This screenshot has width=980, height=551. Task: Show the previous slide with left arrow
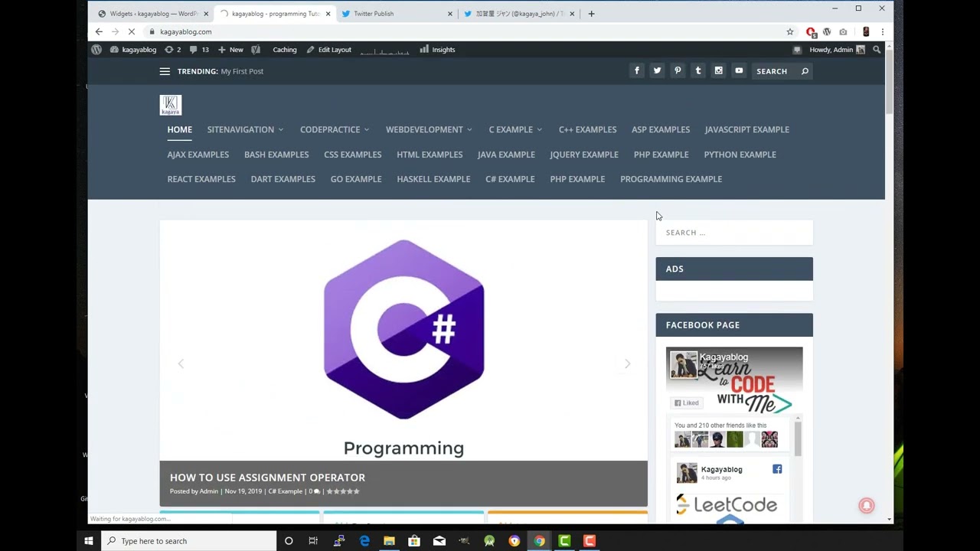tap(181, 364)
